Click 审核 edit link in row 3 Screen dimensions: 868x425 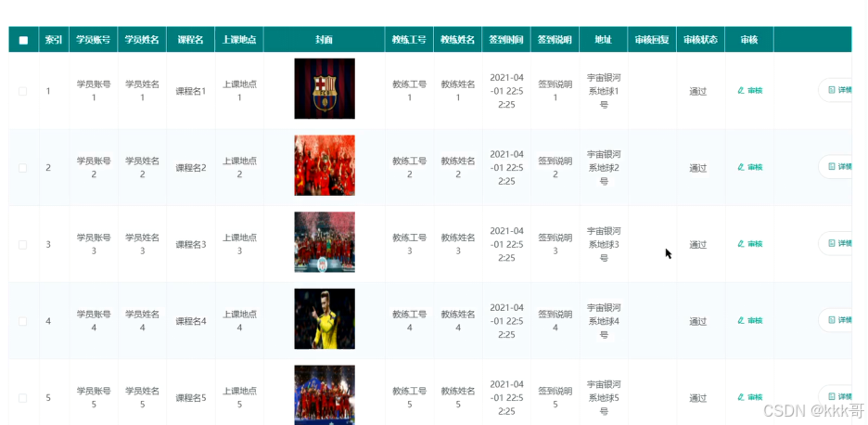click(750, 244)
